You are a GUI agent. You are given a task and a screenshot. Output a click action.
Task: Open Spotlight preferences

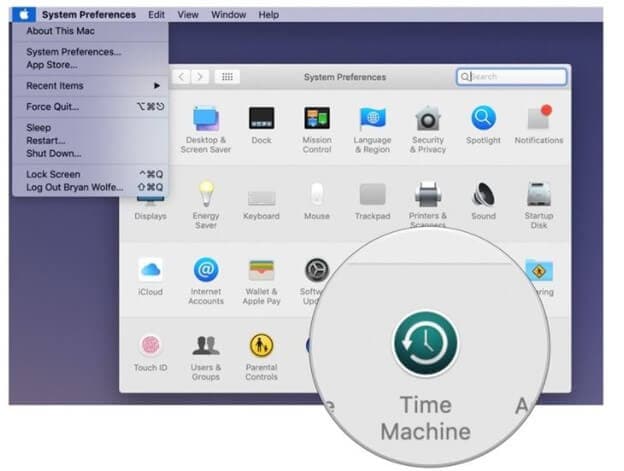483,125
